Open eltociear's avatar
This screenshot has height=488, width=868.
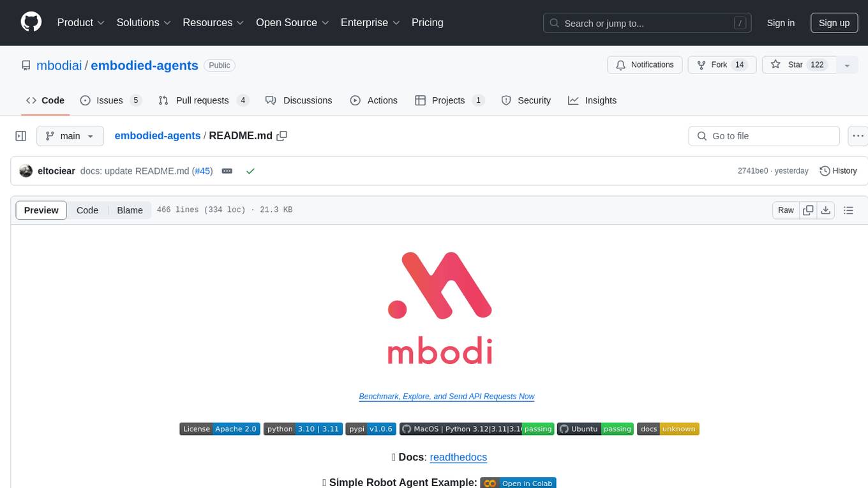[26, 171]
